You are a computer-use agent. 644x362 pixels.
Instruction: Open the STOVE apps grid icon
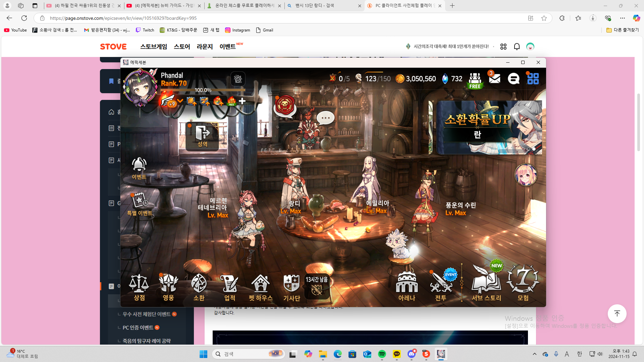(x=503, y=47)
